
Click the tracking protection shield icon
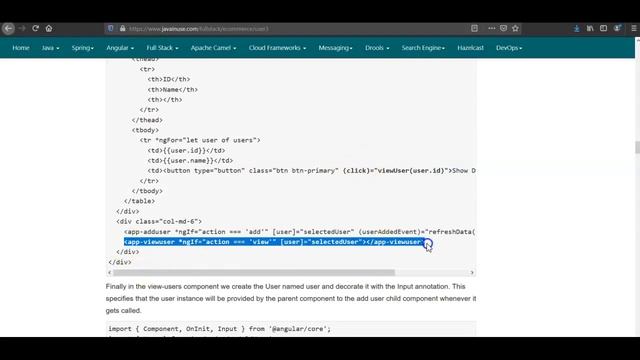pyautogui.click(x=111, y=29)
